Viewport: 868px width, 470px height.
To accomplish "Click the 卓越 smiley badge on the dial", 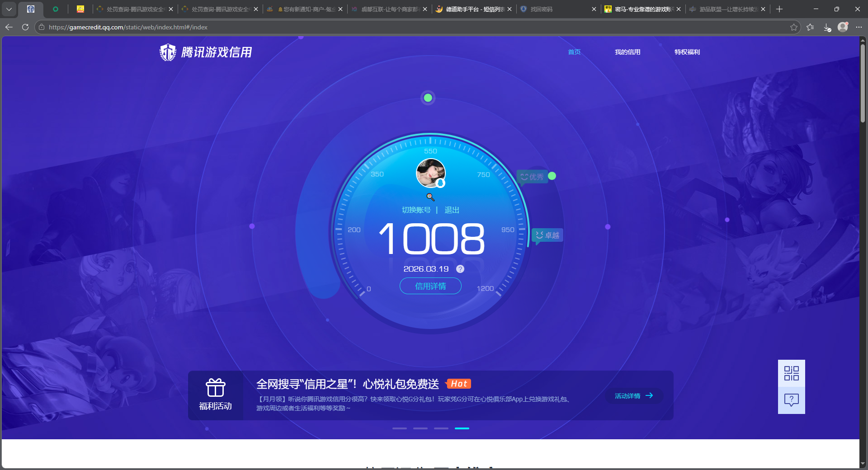I will tap(547, 235).
